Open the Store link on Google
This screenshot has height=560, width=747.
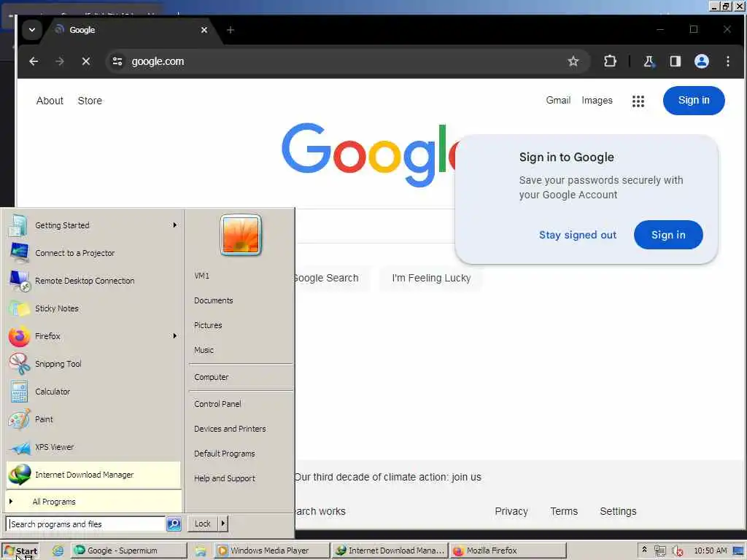(90, 101)
